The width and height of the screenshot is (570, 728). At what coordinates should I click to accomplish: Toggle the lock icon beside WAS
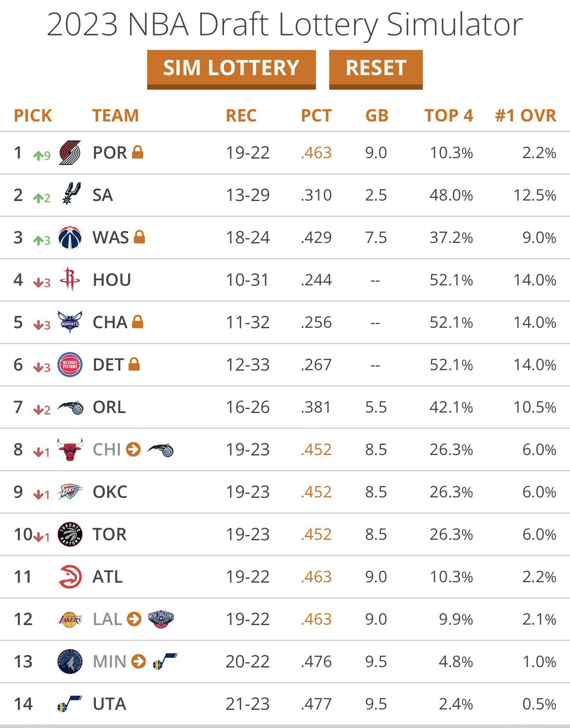tap(140, 237)
